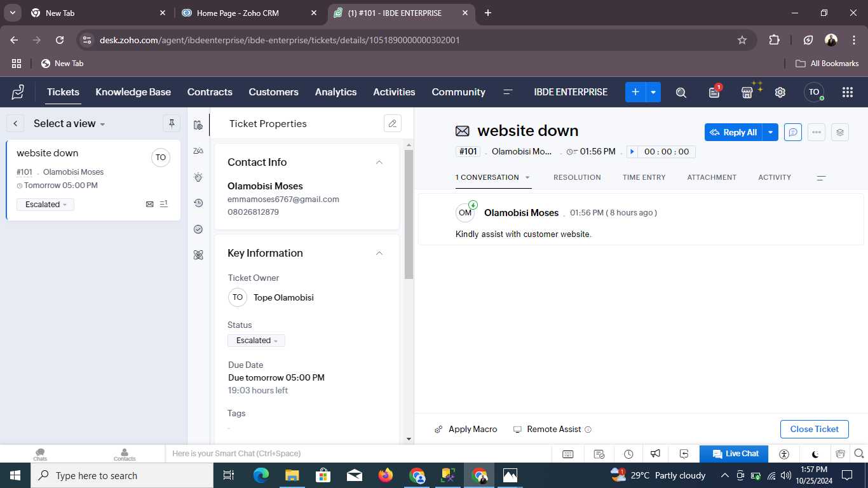The width and height of the screenshot is (868, 488).
Task: Switch to the Zoho CRM browser tab
Action: coord(250,13)
